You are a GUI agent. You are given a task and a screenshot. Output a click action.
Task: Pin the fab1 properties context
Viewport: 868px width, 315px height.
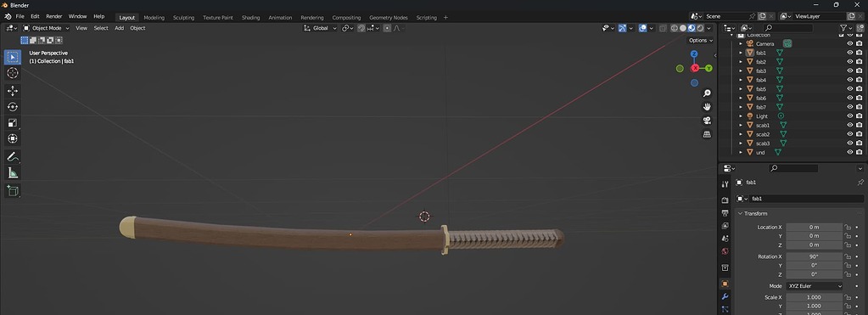[860, 183]
